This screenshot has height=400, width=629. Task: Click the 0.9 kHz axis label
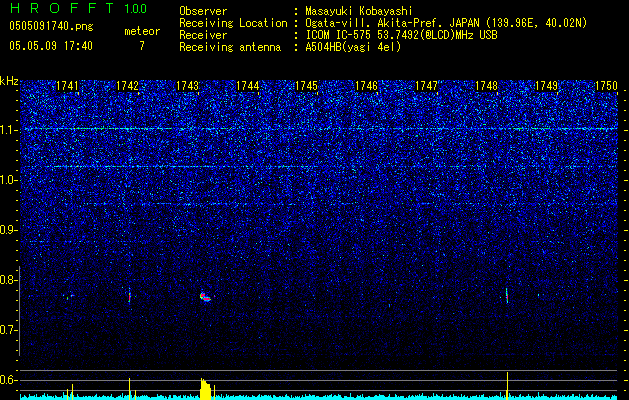[8, 230]
